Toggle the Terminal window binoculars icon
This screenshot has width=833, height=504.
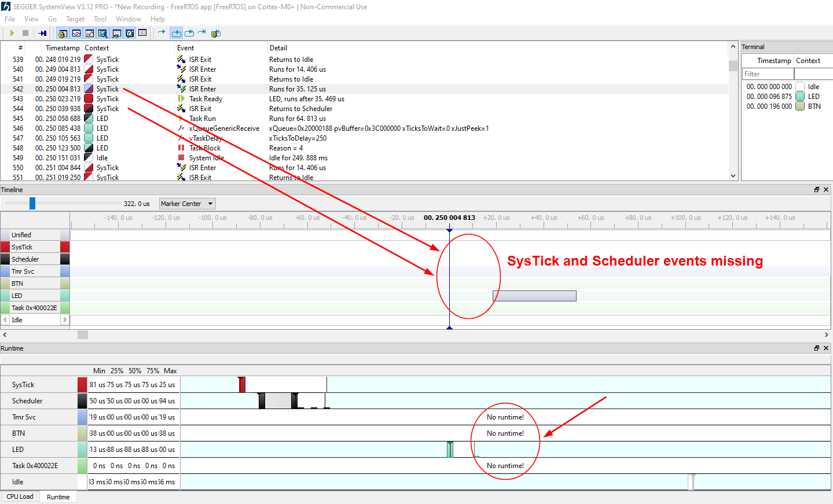pyautogui.click(x=116, y=33)
